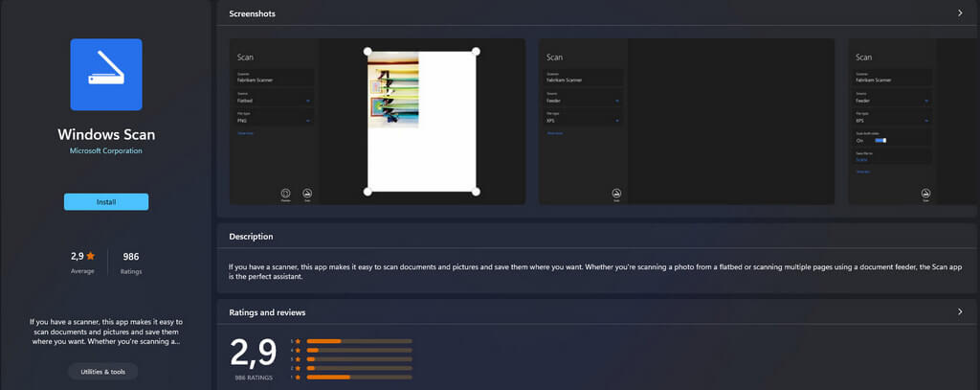This screenshot has width=980, height=390.
Task: Toggle the On switch in third screenshot
Action: [x=880, y=140]
